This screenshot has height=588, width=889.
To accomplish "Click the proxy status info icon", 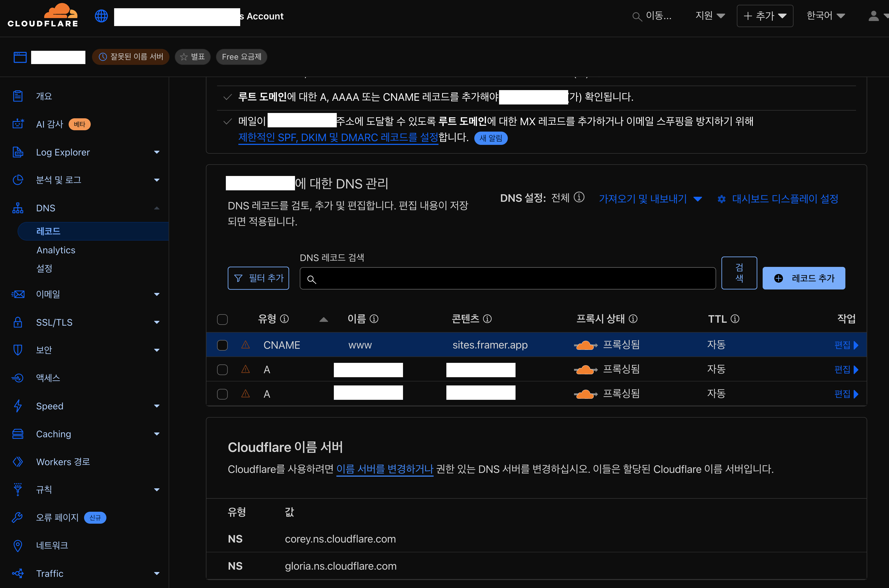I will [x=633, y=319].
